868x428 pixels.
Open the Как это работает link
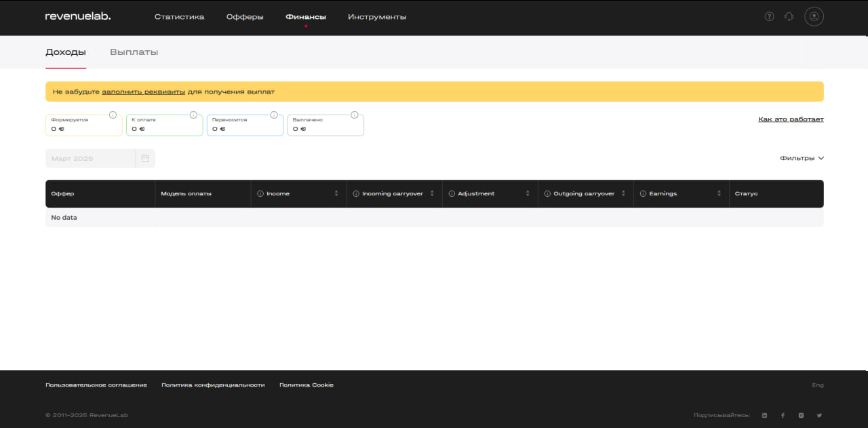(791, 119)
